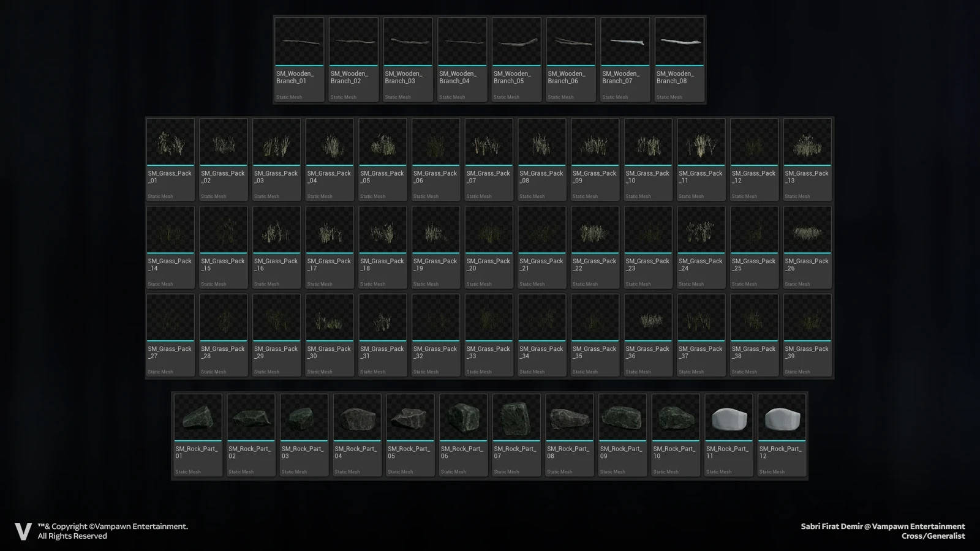This screenshot has height=551, width=980.
Task: Pick the SM_Rock_Part_03 static mesh
Action: tap(304, 435)
